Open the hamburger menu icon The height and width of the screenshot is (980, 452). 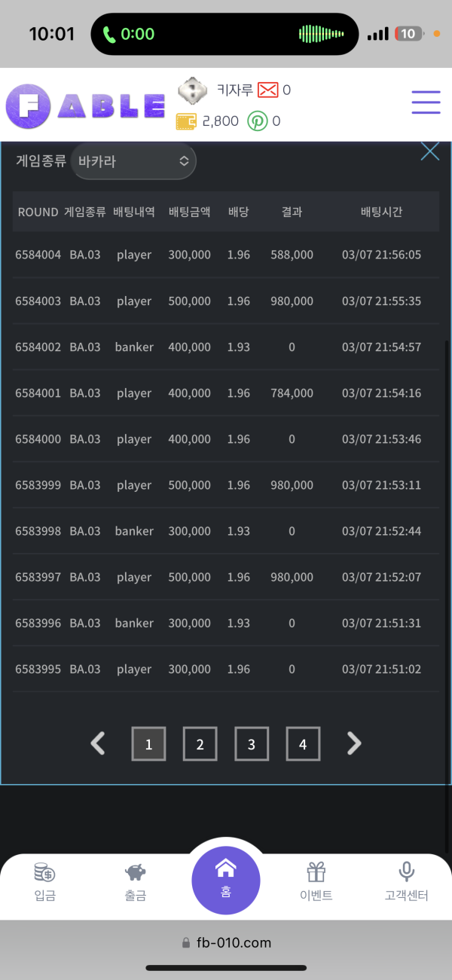426,102
